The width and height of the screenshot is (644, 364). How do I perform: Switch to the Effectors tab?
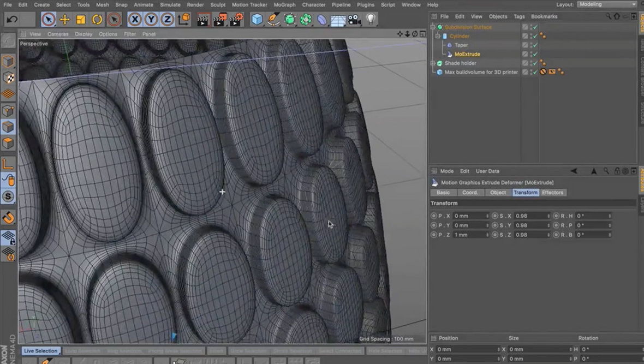coord(553,192)
